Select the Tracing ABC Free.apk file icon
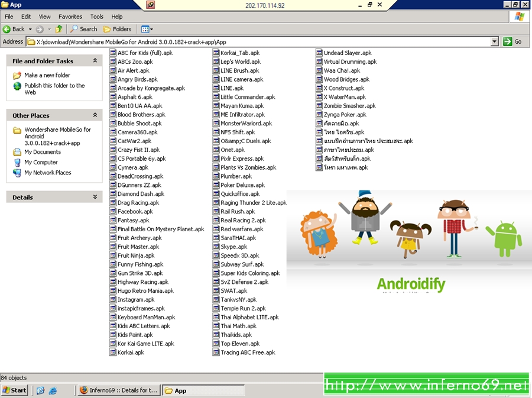 (216, 352)
